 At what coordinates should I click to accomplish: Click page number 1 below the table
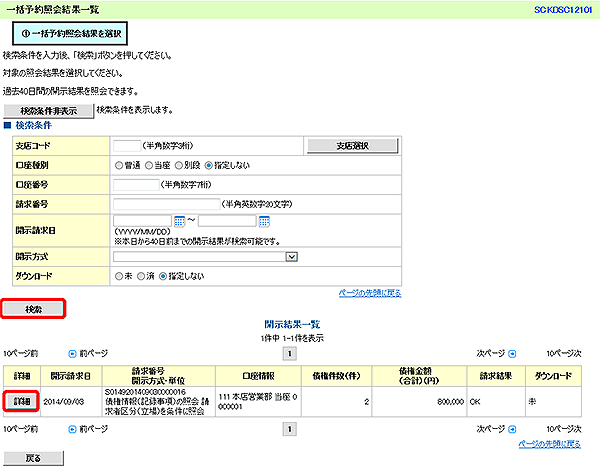coord(290,429)
